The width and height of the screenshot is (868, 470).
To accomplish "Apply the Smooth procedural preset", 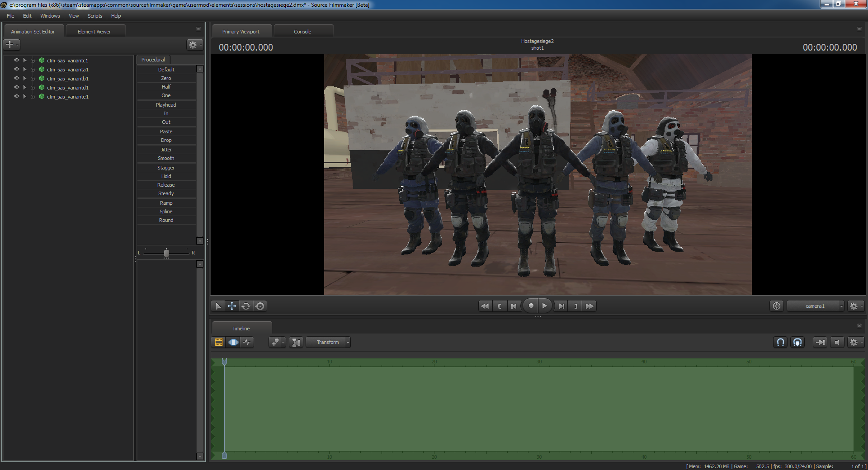I will pos(166,159).
